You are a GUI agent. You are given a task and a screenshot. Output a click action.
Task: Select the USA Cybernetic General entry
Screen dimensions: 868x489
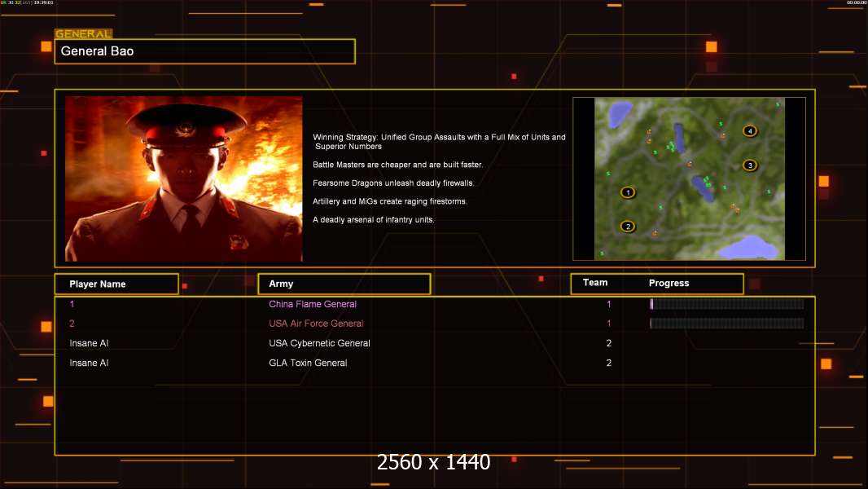319,343
